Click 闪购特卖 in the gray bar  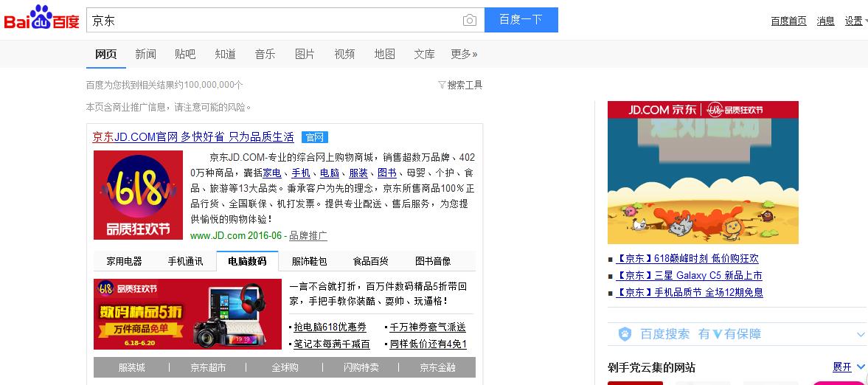[x=361, y=367]
